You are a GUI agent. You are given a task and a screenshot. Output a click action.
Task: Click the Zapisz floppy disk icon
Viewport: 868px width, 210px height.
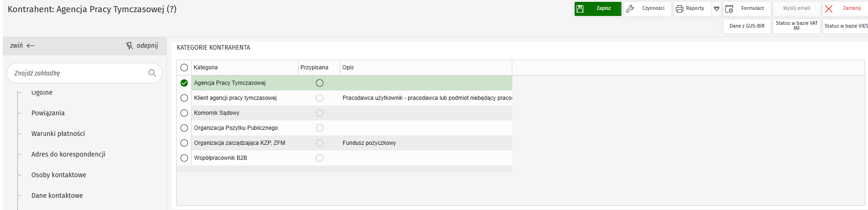580,9
